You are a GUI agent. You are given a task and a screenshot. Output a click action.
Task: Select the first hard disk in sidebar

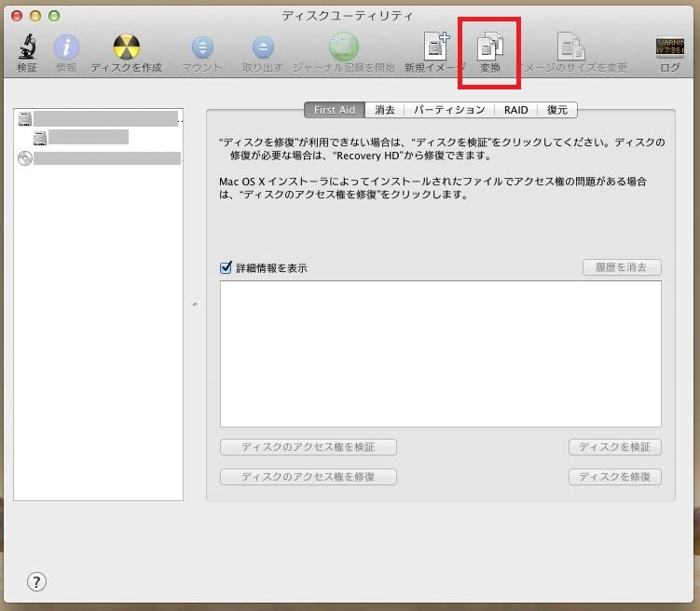[x=98, y=119]
